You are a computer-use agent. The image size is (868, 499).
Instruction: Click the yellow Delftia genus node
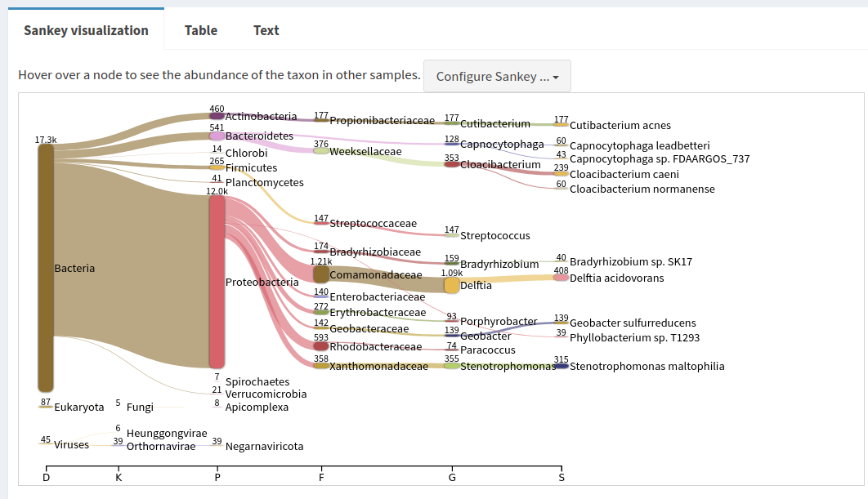[x=452, y=285]
